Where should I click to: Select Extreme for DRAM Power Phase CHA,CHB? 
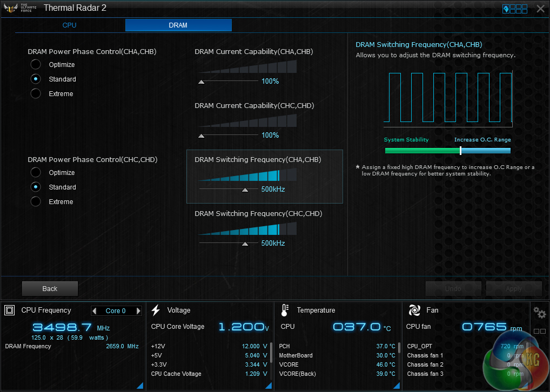(x=36, y=94)
